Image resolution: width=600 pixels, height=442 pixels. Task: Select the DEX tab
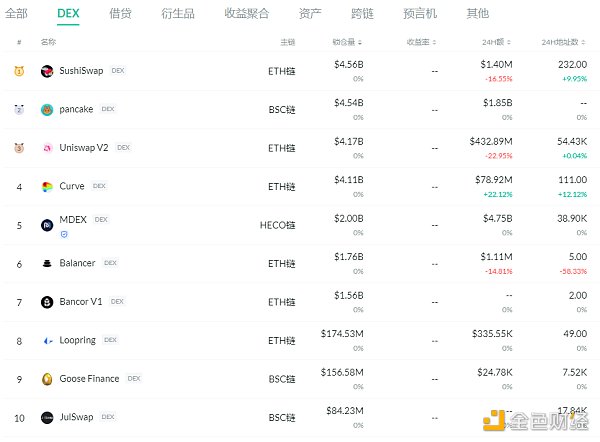tap(68, 14)
